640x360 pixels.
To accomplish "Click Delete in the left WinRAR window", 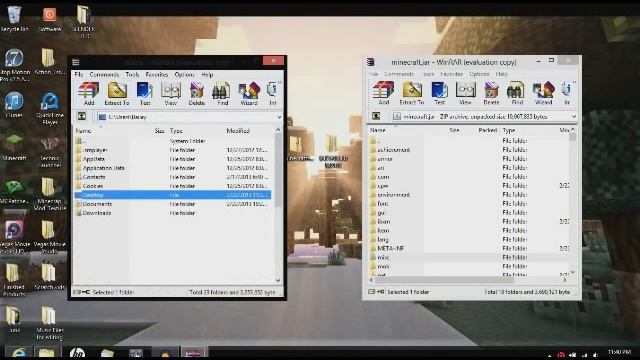I will (x=196, y=94).
